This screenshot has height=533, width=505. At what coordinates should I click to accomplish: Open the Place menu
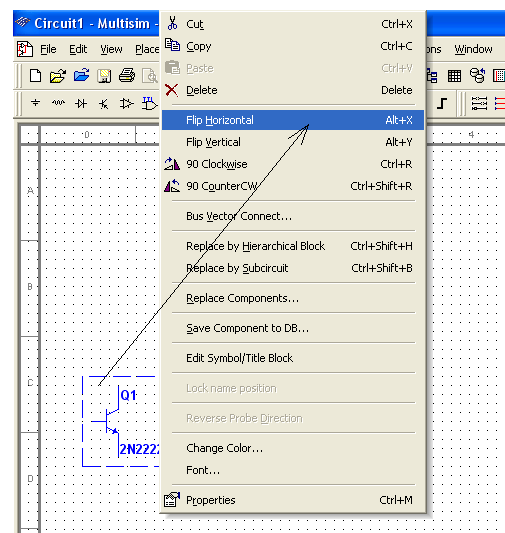click(x=147, y=49)
